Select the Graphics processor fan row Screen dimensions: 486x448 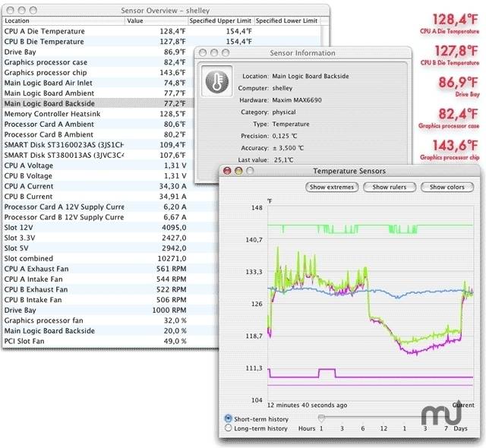(110, 320)
